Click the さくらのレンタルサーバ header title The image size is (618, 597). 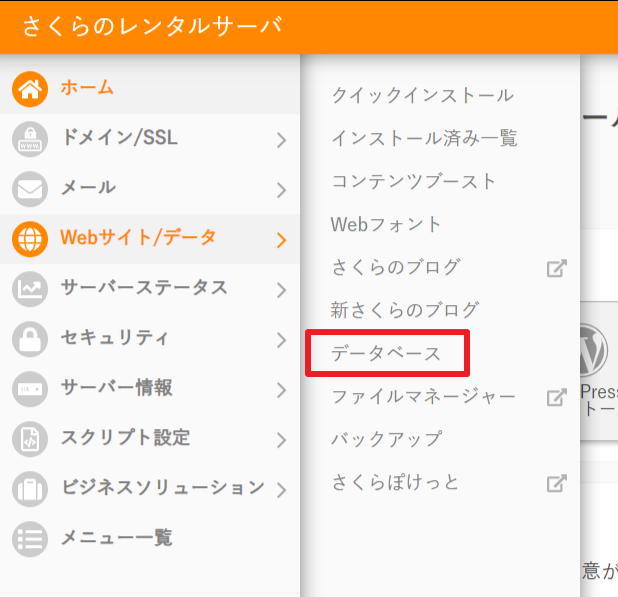pyautogui.click(x=153, y=26)
